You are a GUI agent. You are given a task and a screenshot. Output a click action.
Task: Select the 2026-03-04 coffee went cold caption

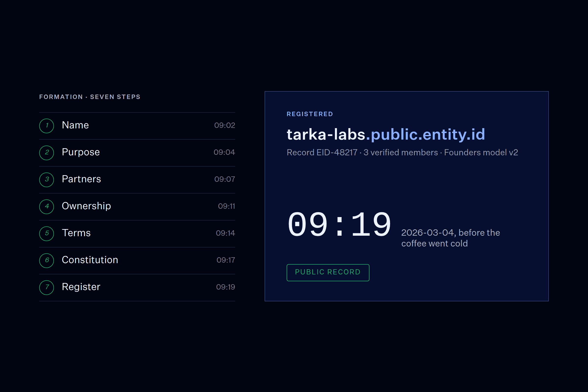click(451, 238)
